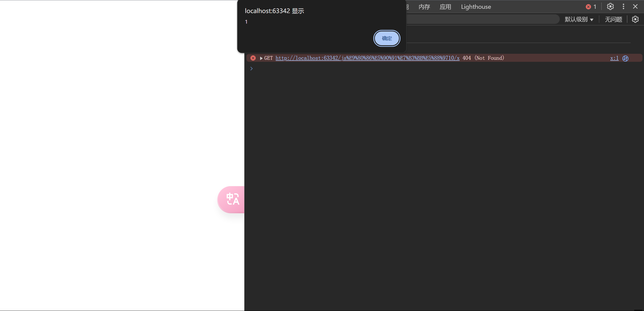Viewport: 644px width, 311px height.
Task: Open DevTools settings gear in top bar
Action: pyautogui.click(x=610, y=7)
